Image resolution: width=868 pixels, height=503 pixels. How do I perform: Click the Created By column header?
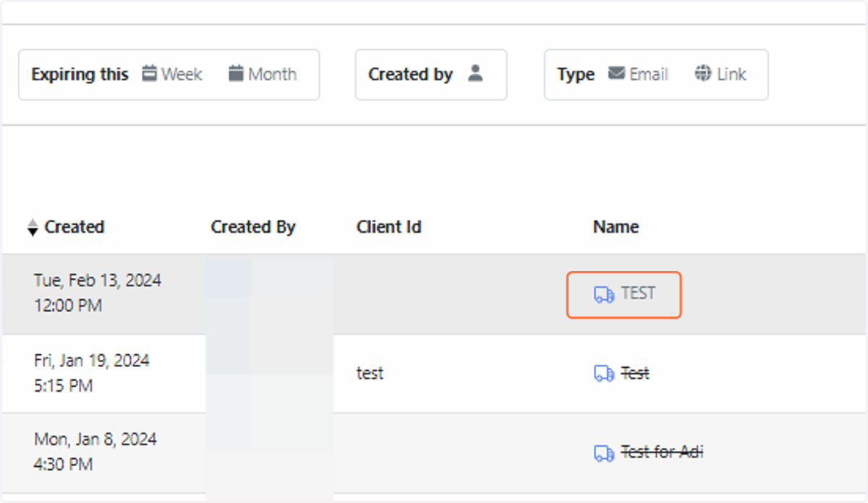pyautogui.click(x=253, y=227)
